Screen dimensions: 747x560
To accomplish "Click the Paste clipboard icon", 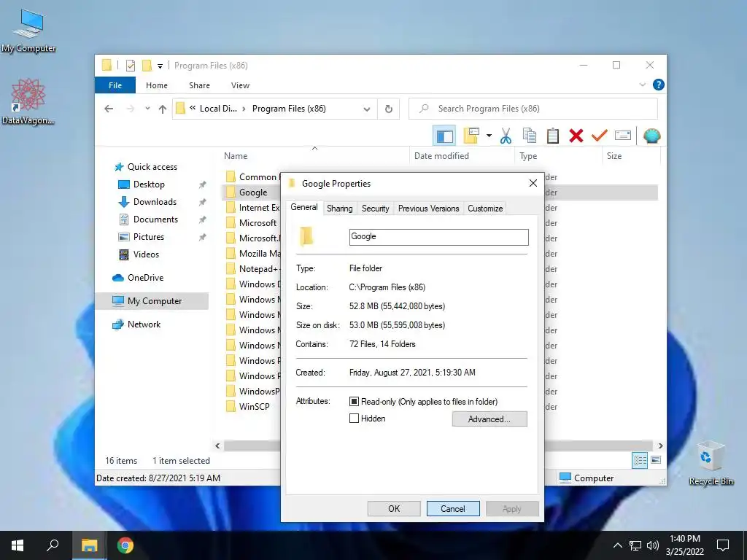I will point(553,136).
